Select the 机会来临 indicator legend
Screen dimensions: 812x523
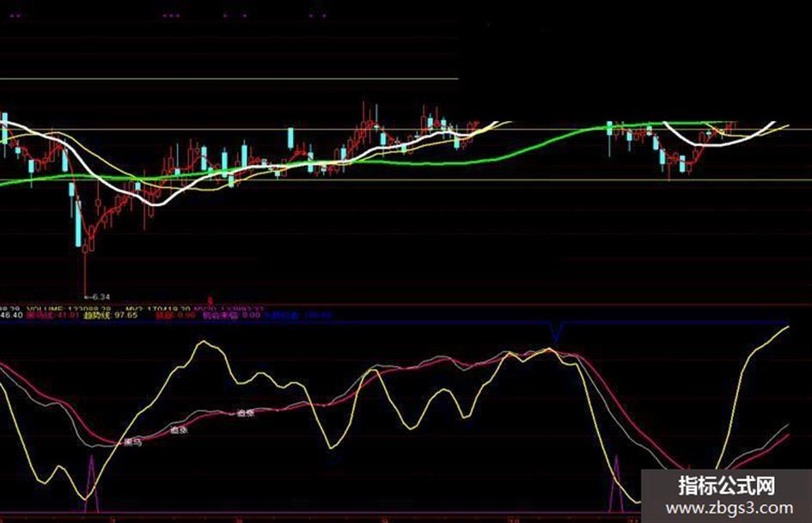click(231, 315)
